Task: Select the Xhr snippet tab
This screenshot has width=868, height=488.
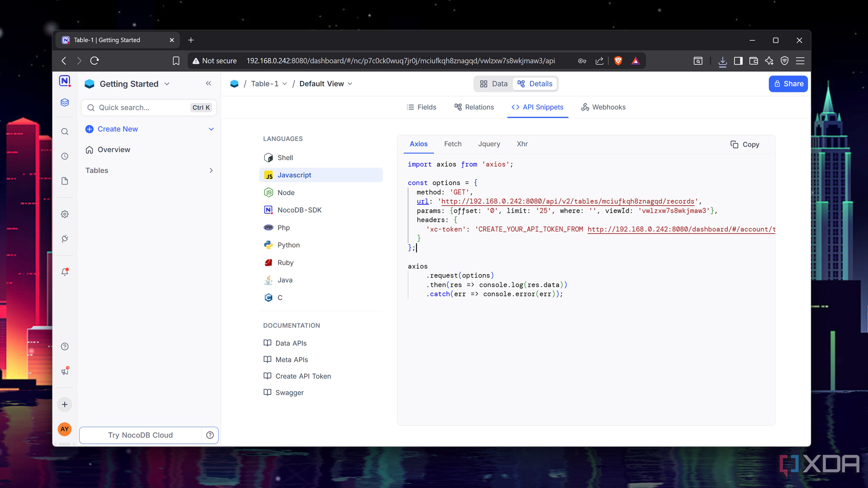Action: [522, 144]
